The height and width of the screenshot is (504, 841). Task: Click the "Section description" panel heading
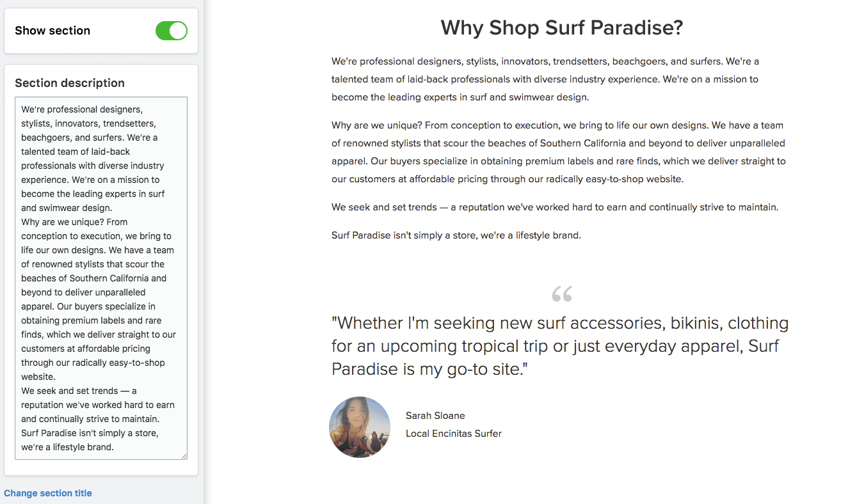[x=70, y=83]
